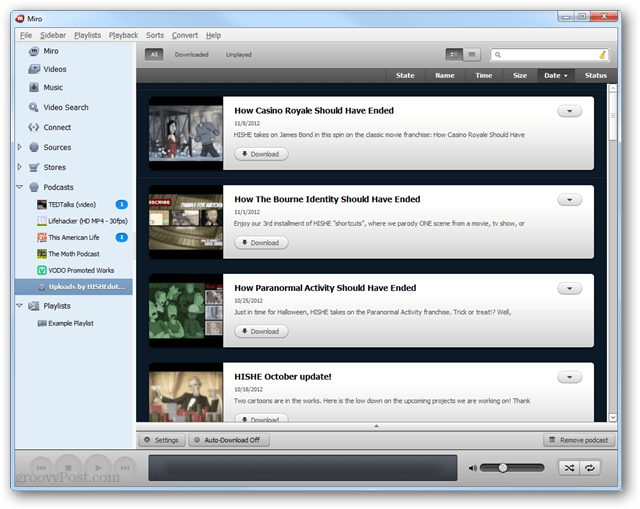Open Bourne Identity item dropdown menu
This screenshot has width=640, height=509.
569,200
